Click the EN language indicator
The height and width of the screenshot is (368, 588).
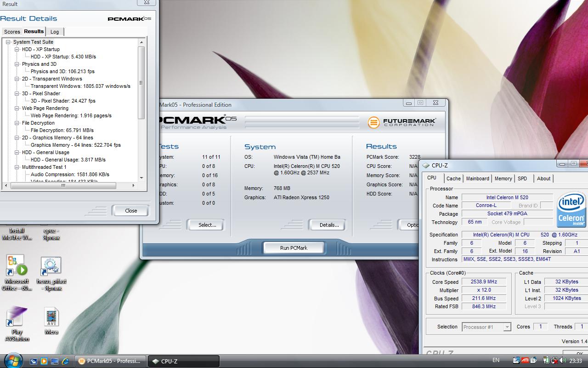pyautogui.click(x=496, y=361)
